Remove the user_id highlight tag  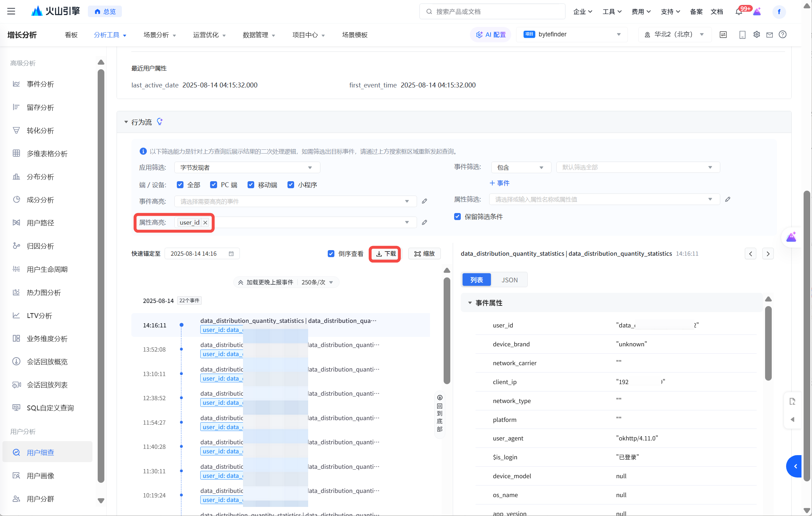[x=206, y=222]
